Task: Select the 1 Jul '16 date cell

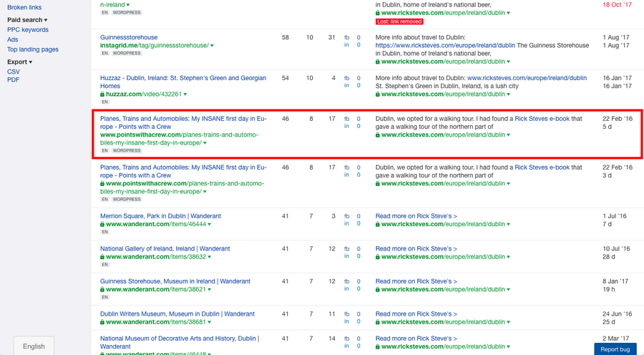Action: click(x=615, y=215)
